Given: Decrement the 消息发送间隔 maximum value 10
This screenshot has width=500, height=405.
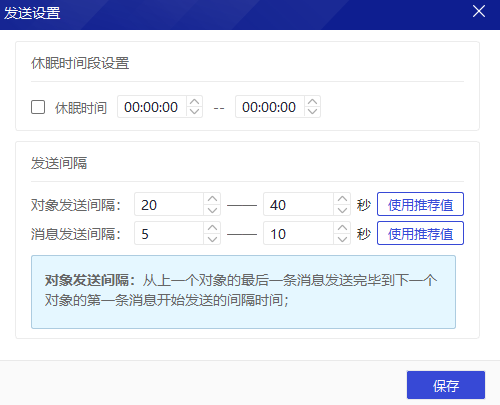Looking at the screenshot, I should (342, 239).
